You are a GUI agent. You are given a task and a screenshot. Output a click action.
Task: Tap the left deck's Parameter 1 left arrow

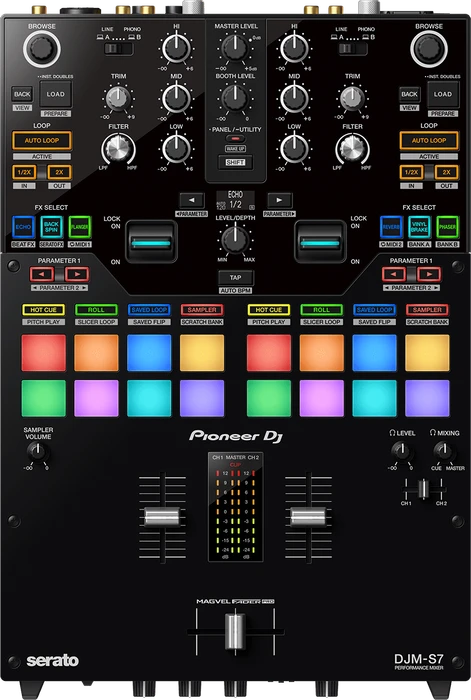[x=42, y=274]
